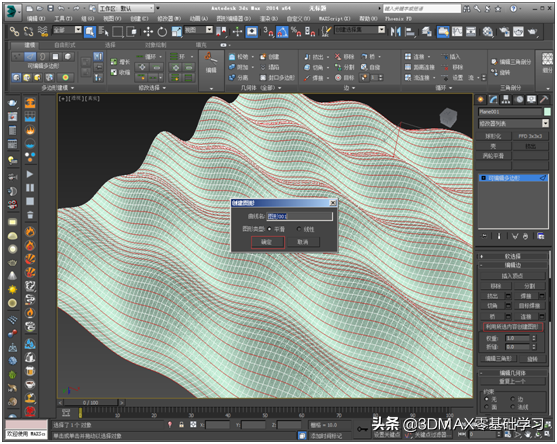Collapse the 编辑几何体 rollout
Image resolution: width=557 pixels, height=444 pixels.
point(513,373)
